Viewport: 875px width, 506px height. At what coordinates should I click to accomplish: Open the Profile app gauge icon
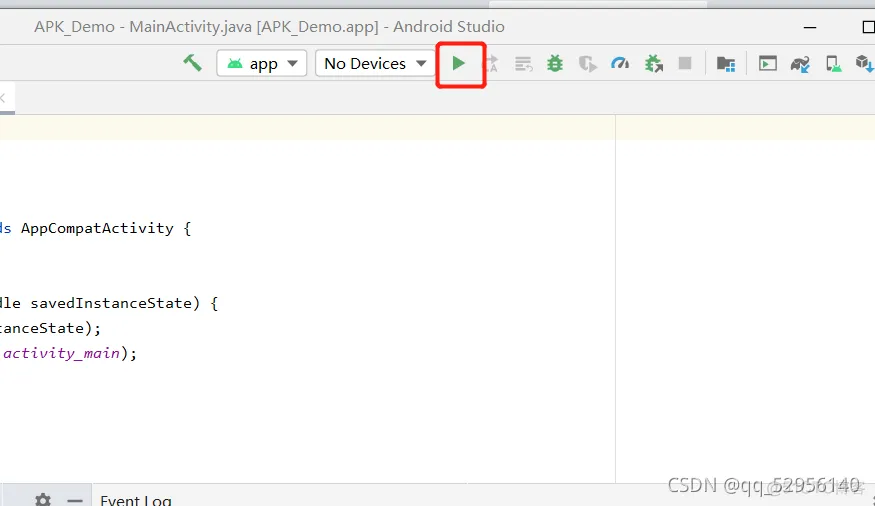[x=620, y=64]
